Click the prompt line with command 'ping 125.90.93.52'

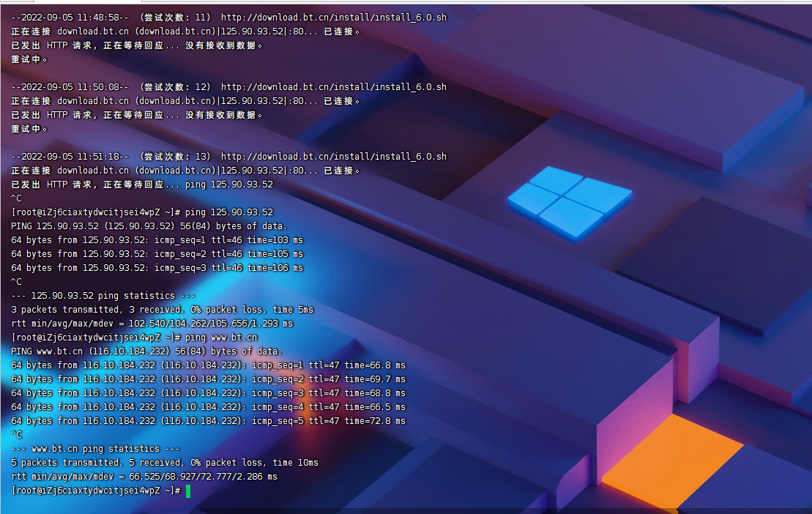click(x=142, y=212)
